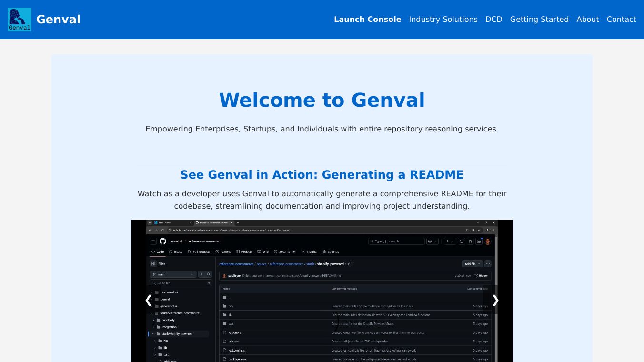Click the paulfryer commit author in the demo
This screenshot has width=644, height=362.
pos(234,276)
